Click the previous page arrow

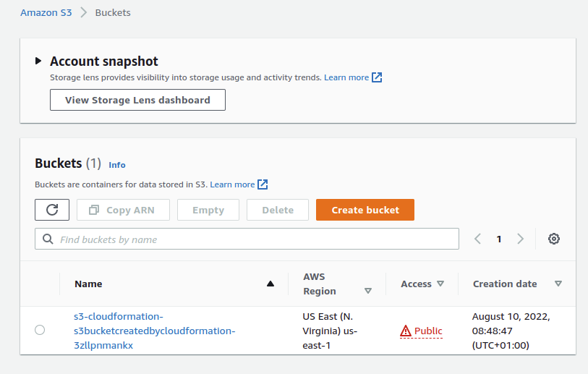click(477, 239)
